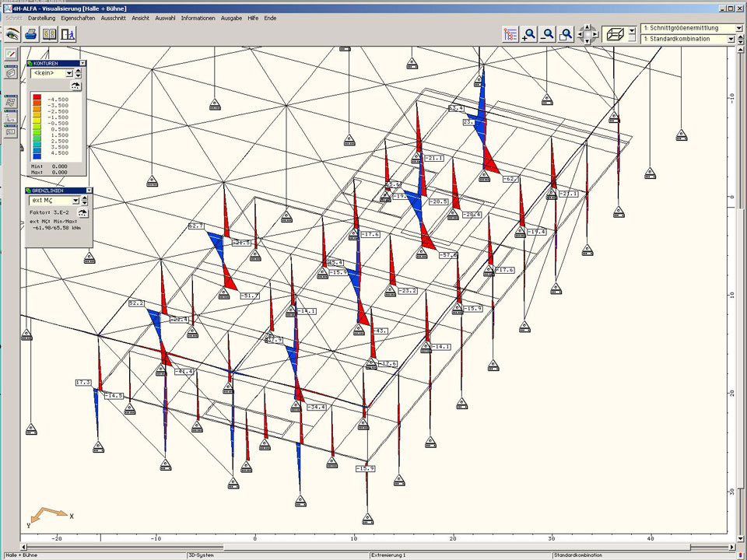Click the zoom in magnifier icon
This screenshot has height=560, width=747.
click(529, 34)
